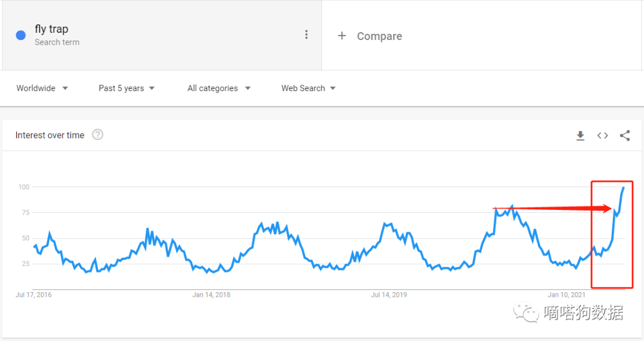This screenshot has width=644, height=341.
Task: Open the Web Search type dropdown
Action: [308, 88]
